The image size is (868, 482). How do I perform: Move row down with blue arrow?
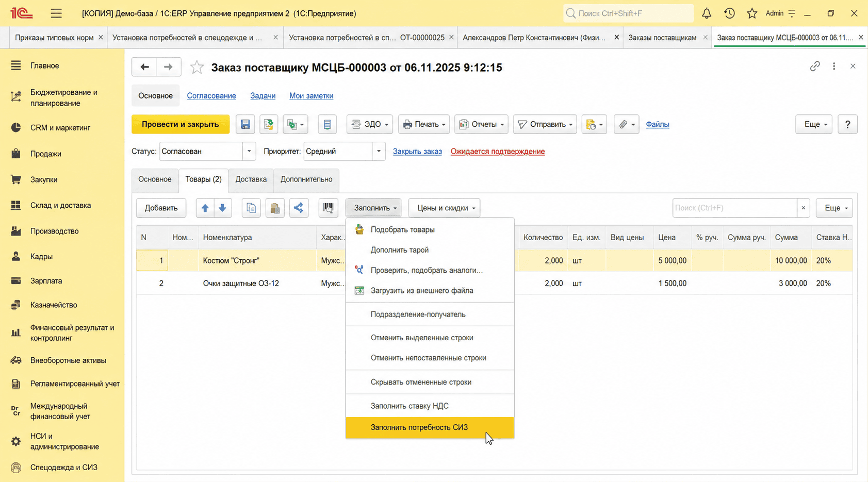(x=223, y=208)
